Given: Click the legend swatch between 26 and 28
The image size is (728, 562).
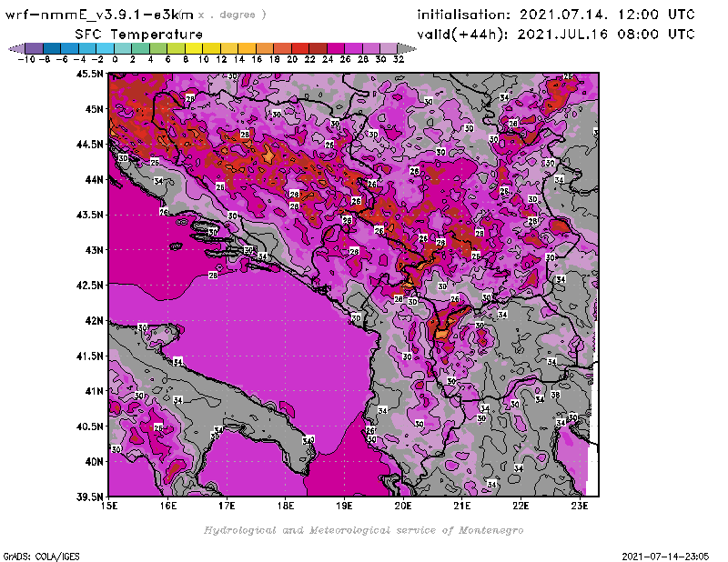Looking at the screenshot, I should coord(353,48).
